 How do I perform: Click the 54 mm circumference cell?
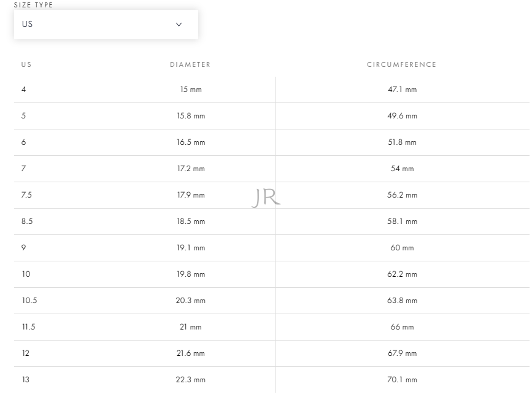point(402,169)
